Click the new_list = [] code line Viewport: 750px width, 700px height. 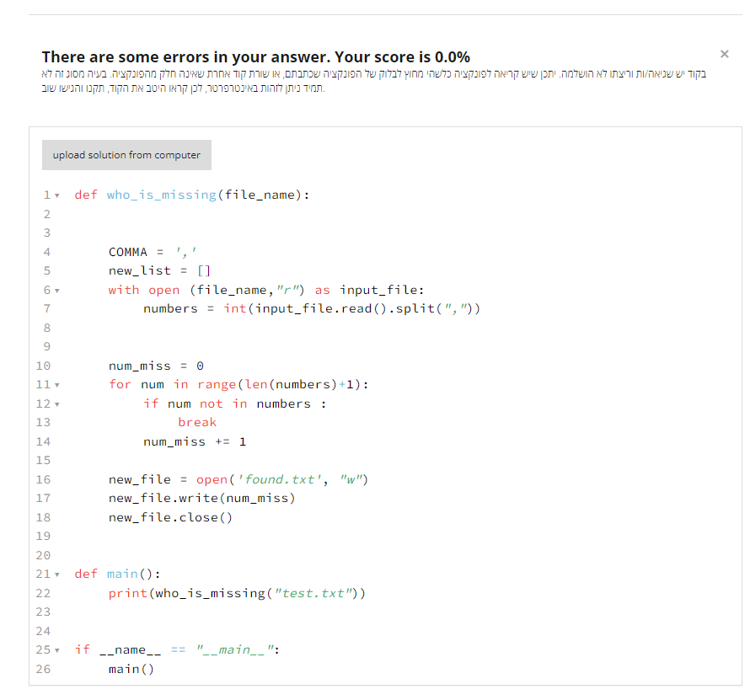[x=159, y=270]
